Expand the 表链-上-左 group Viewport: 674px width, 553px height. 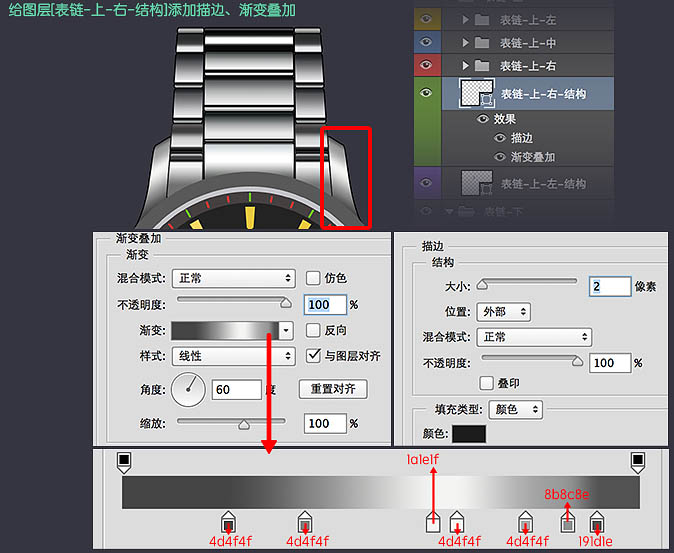tap(465, 20)
